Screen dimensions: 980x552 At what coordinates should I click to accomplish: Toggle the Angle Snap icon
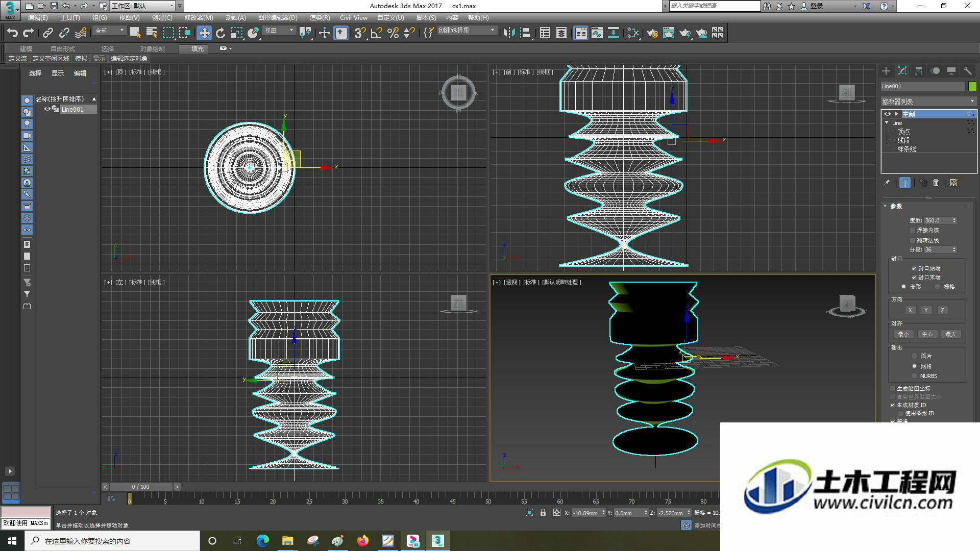tap(377, 33)
